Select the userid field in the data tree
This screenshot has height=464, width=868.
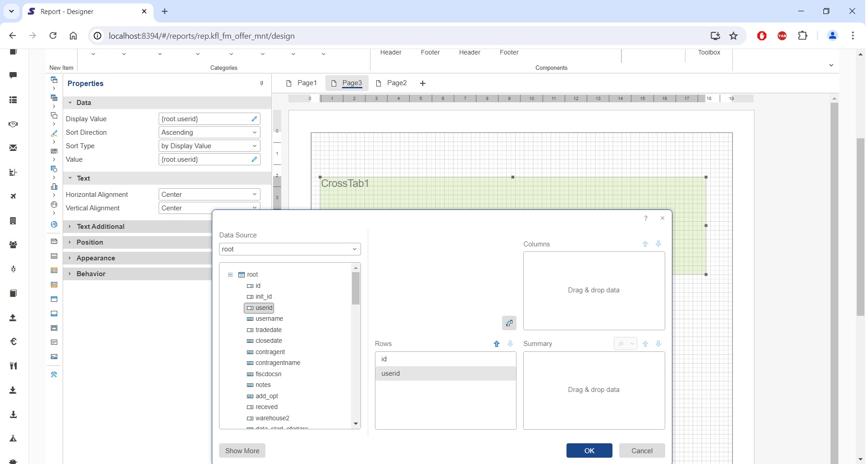click(259, 308)
